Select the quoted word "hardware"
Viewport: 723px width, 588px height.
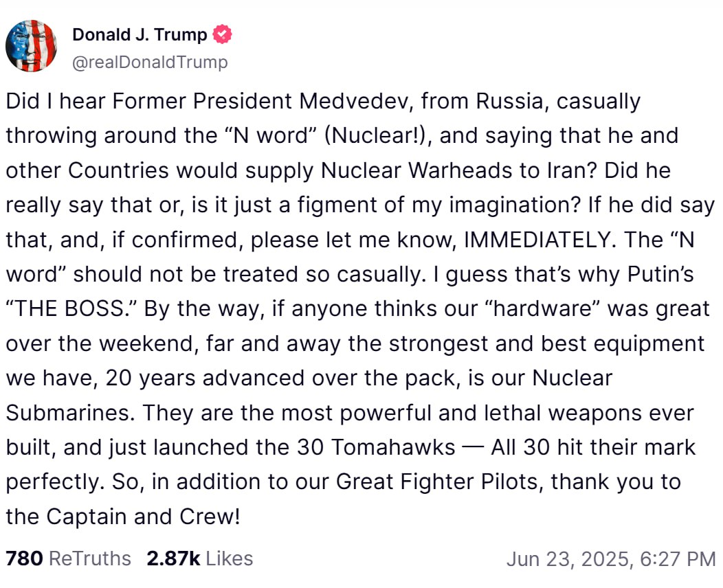pos(542,308)
